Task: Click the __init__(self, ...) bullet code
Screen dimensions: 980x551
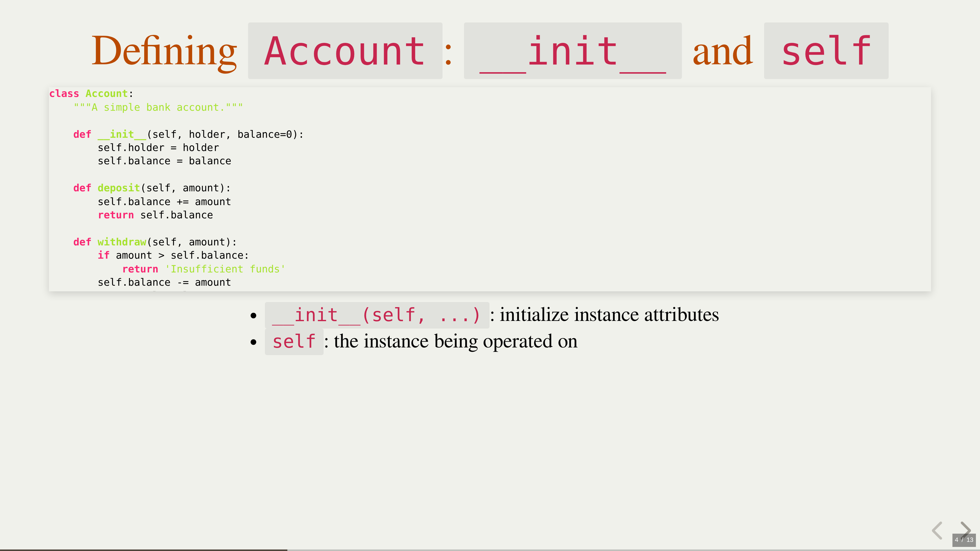Action: coord(377,315)
